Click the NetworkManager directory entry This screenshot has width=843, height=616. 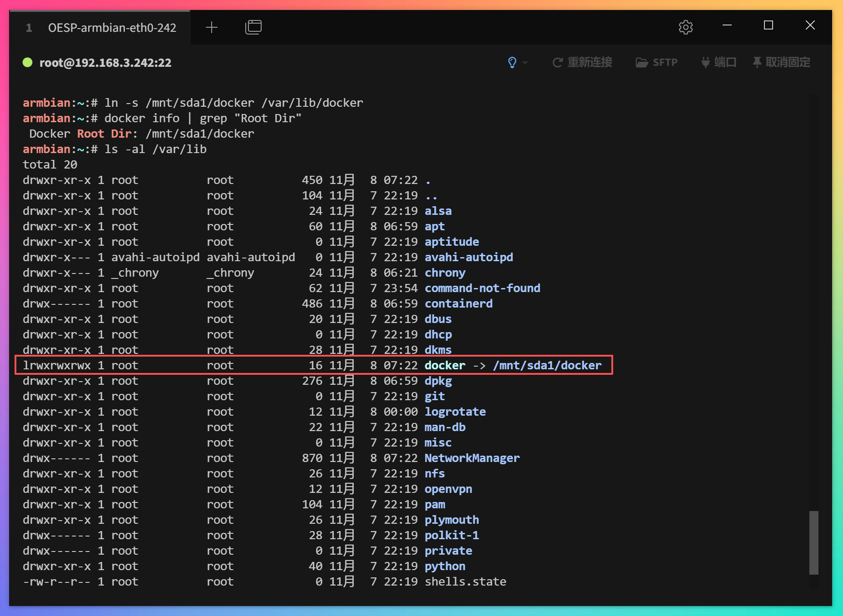(472, 458)
